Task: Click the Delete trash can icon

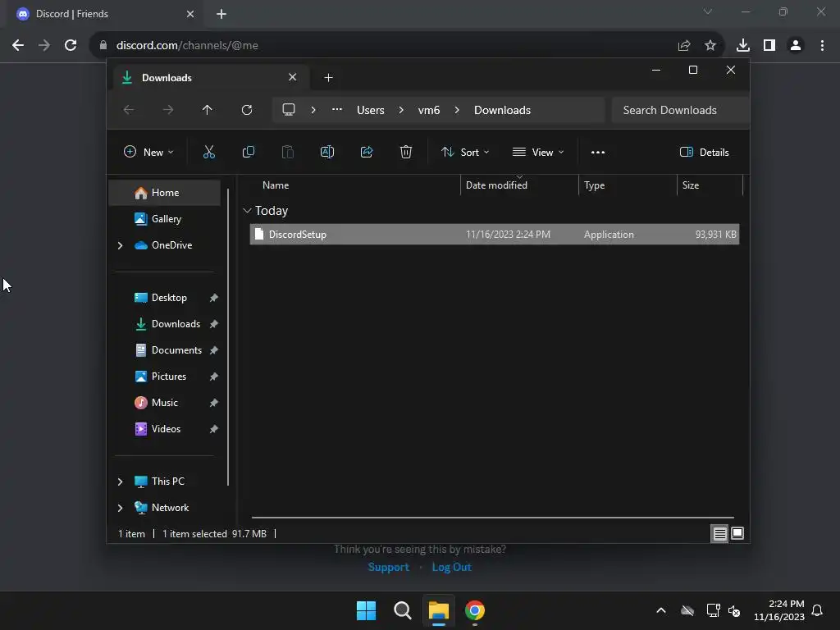Action: pos(406,152)
